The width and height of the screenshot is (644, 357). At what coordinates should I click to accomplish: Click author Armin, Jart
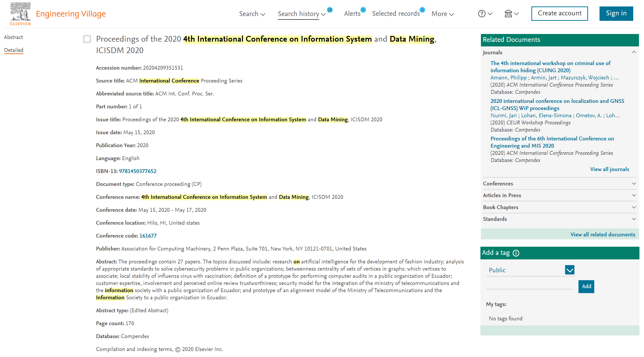pos(544,78)
